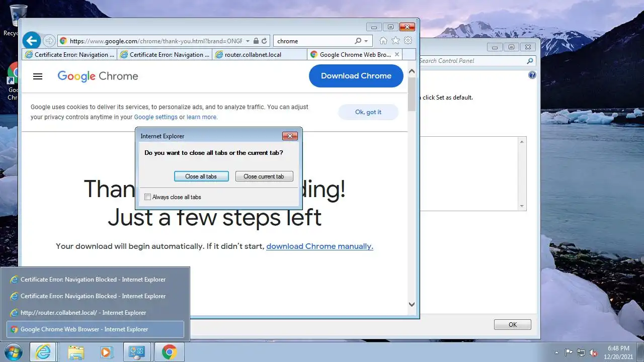Click the Control Panel list scroll-up arrow

pyautogui.click(x=522, y=142)
